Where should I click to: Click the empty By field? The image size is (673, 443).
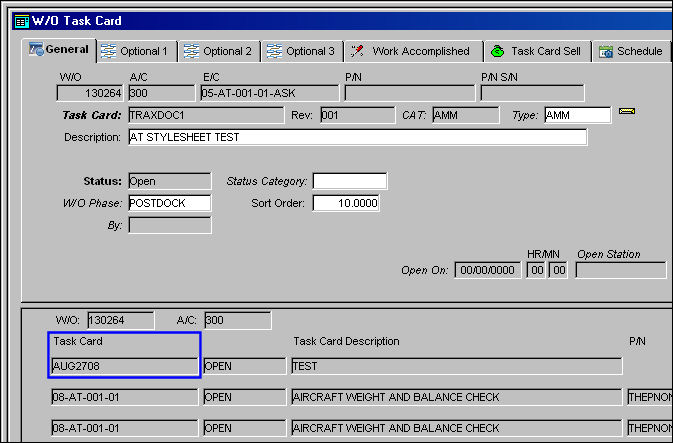click(x=170, y=225)
